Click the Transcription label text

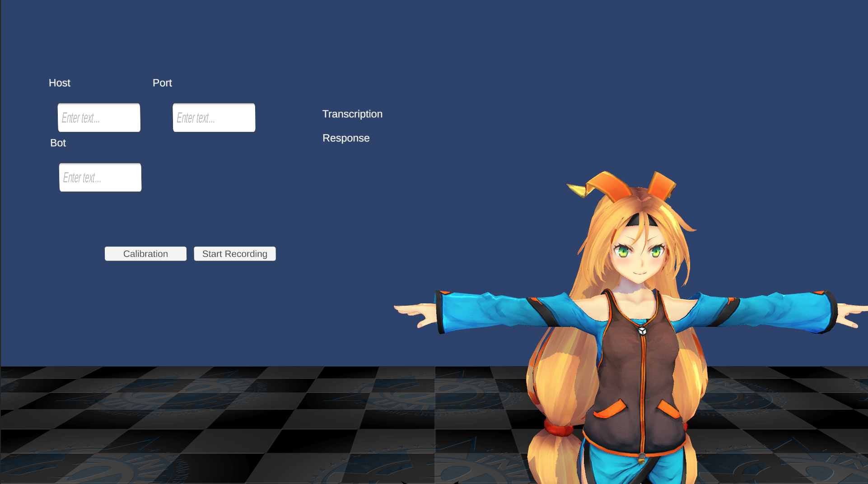[352, 114]
